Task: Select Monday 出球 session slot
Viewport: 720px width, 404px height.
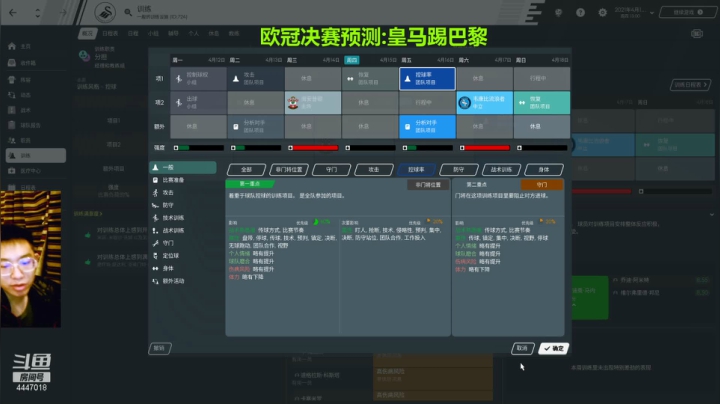Action: [198, 102]
